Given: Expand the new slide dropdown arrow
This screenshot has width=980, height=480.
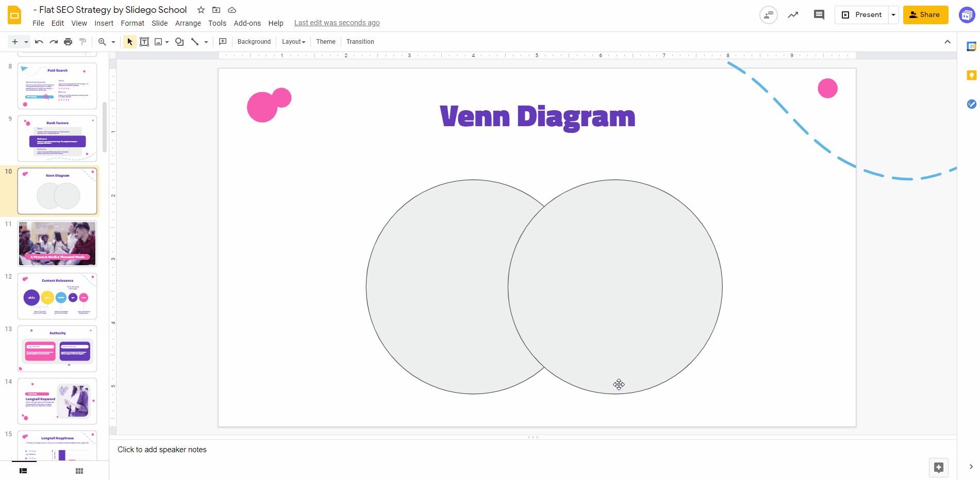Looking at the screenshot, I should [x=26, y=42].
